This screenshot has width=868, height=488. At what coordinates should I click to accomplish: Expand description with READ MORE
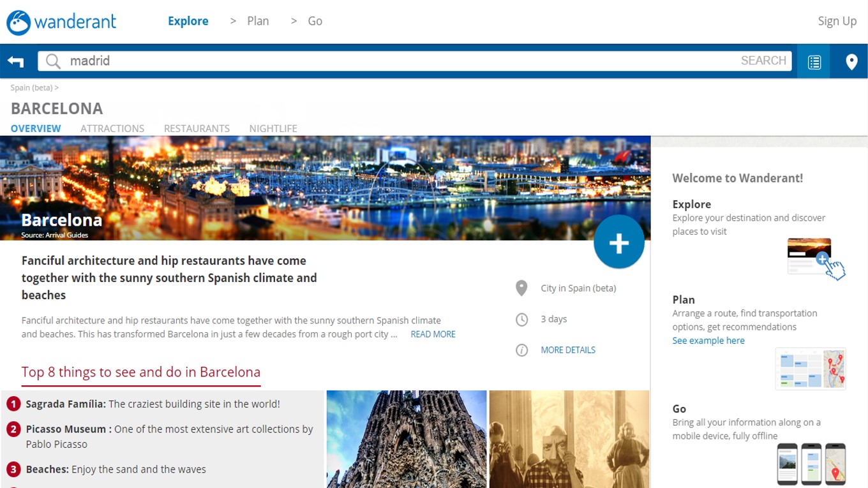(433, 334)
